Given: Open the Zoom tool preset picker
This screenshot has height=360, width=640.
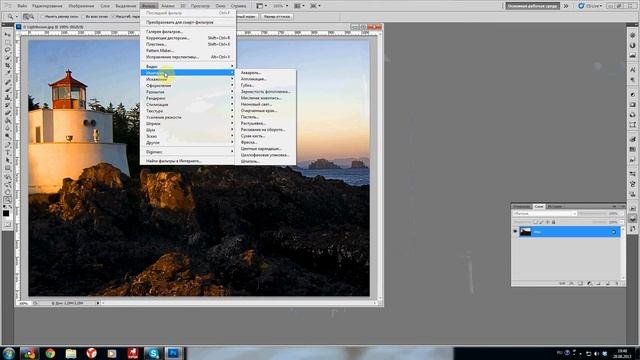Looking at the screenshot, I should click(12, 17).
